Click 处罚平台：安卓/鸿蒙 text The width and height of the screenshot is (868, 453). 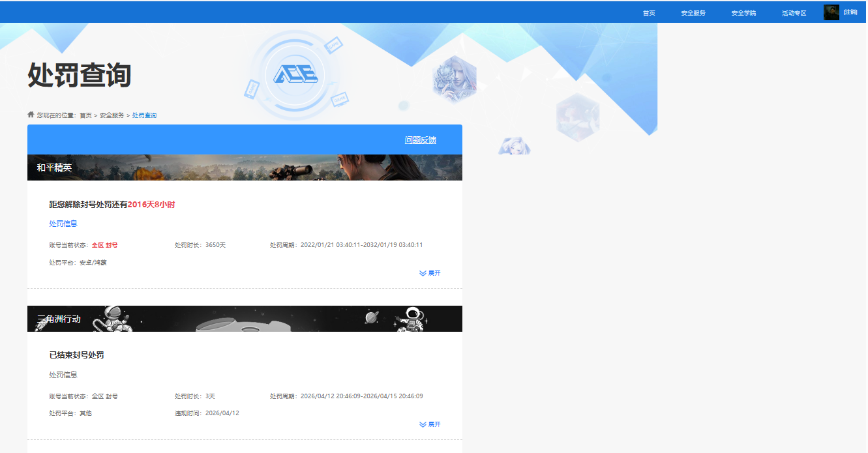pyautogui.click(x=78, y=263)
